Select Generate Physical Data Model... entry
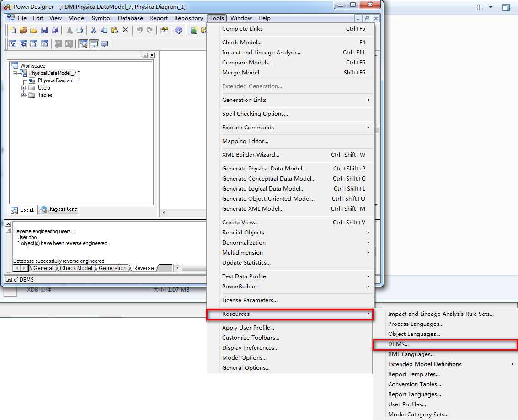 pos(296,168)
